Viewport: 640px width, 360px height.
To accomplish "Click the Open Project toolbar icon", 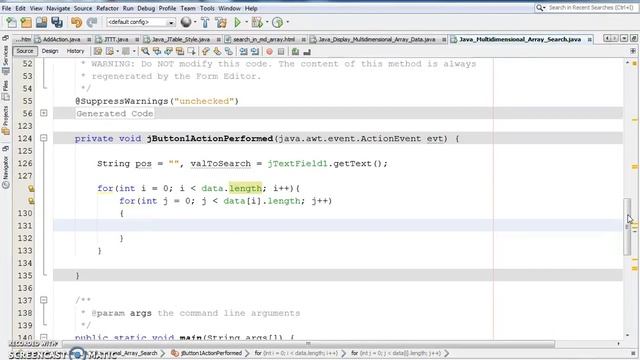I will pyautogui.click(x=41, y=22).
